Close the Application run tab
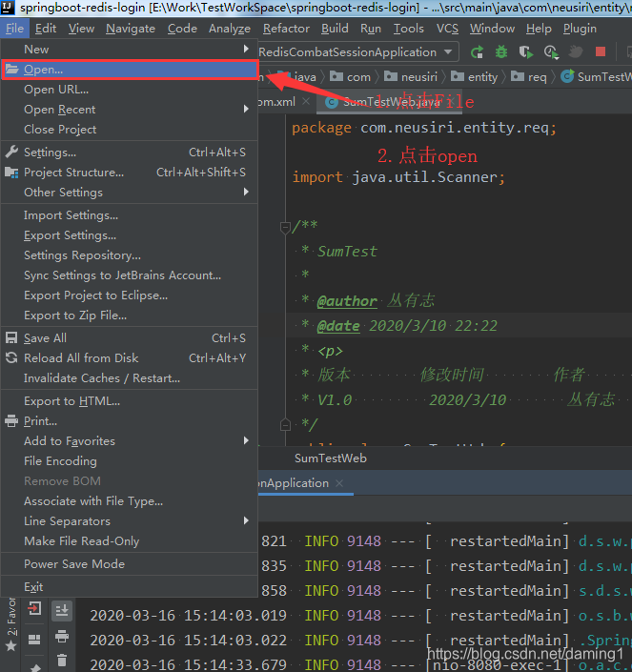 [x=339, y=483]
